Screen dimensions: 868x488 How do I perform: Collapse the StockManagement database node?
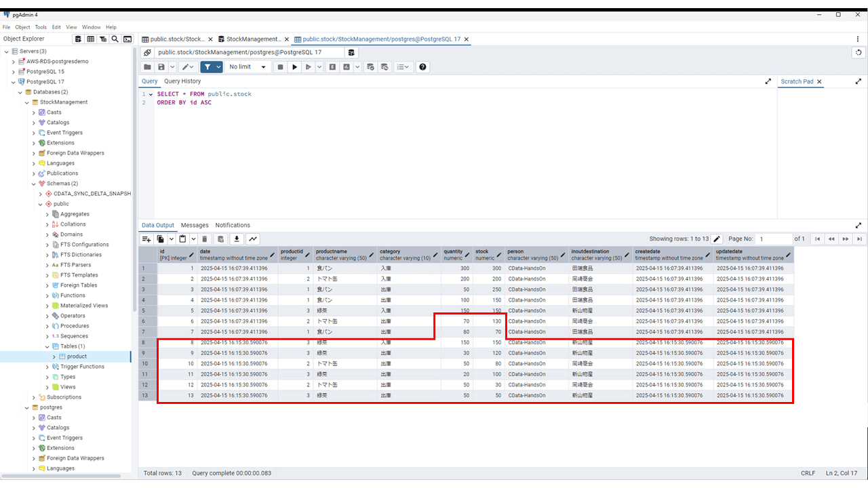pos(27,102)
